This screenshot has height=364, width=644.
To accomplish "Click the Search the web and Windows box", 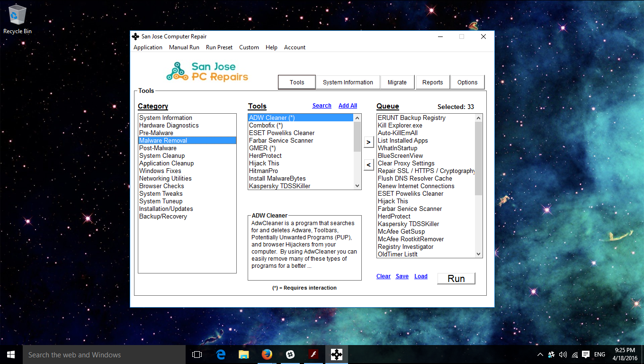I will [104, 355].
